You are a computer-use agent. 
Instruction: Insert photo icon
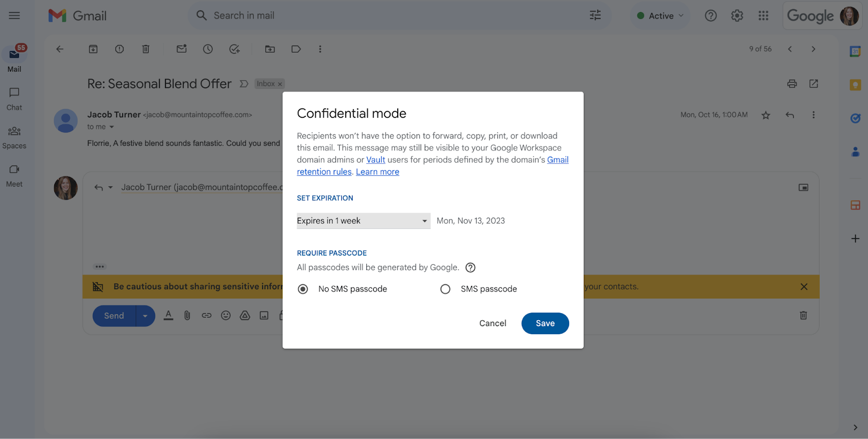[264, 315]
